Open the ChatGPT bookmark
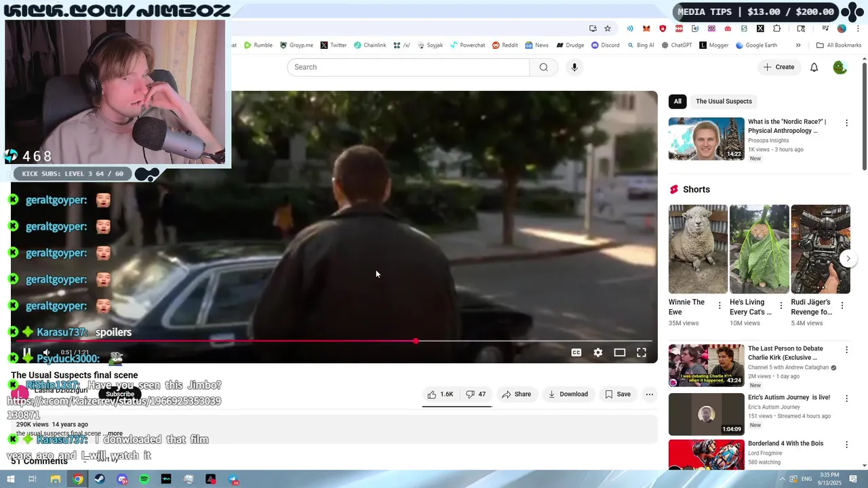This screenshot has height=488, width=868. coord(676,45)
